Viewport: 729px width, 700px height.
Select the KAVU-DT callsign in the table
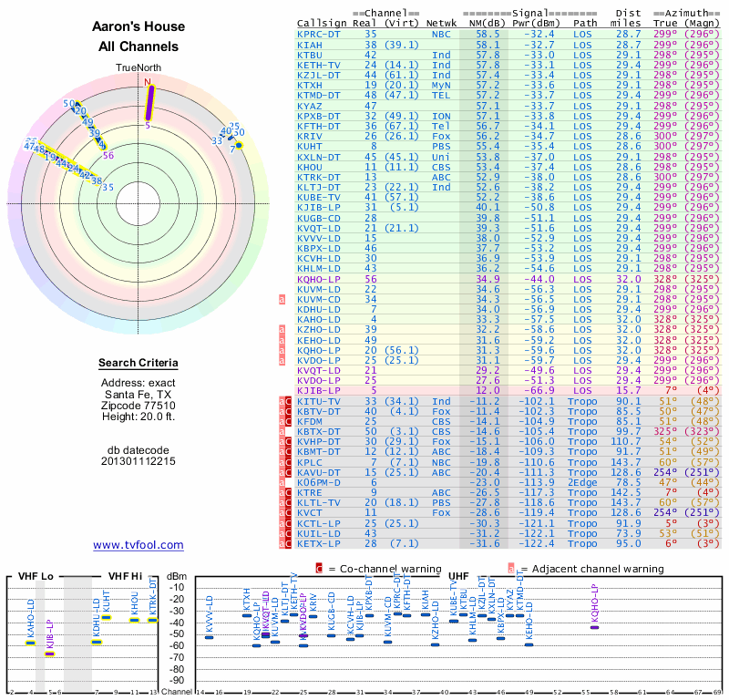[318, 472]
